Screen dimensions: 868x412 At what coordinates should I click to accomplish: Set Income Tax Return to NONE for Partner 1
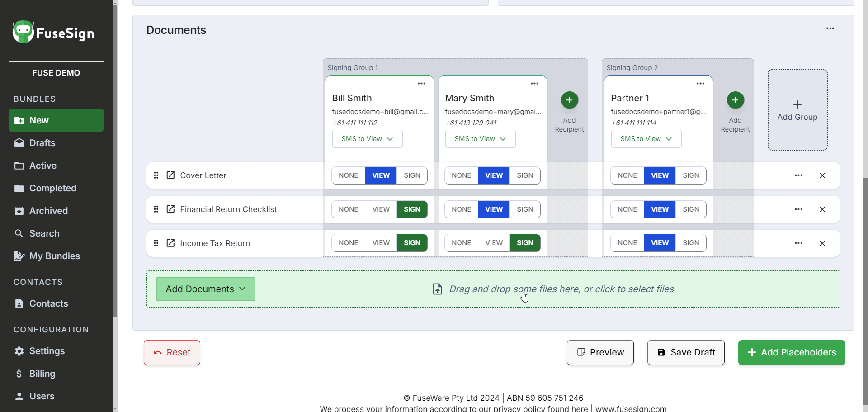627,243
